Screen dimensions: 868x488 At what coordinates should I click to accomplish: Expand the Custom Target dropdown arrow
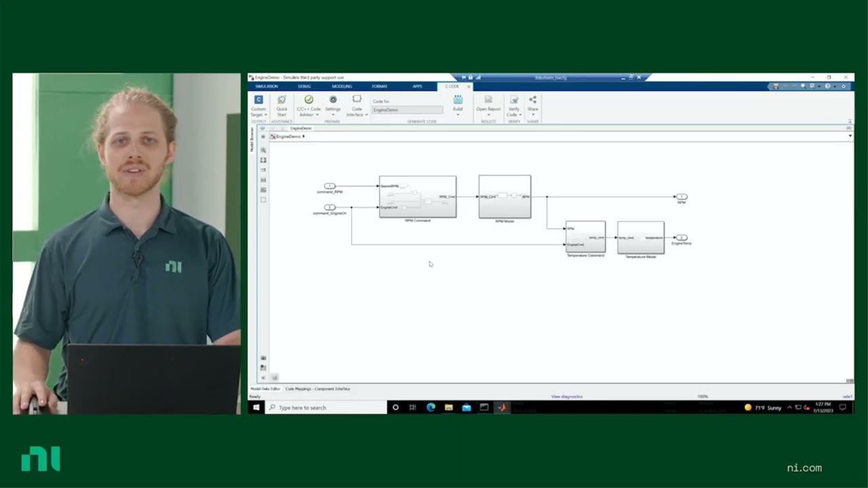(x=266, y=115)
